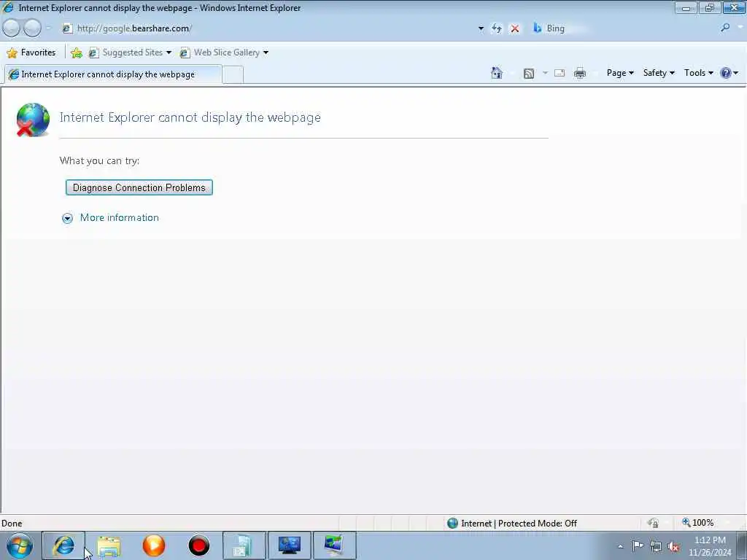Show hidden tray icons arrow
The image size is (747, 560).
620,546
